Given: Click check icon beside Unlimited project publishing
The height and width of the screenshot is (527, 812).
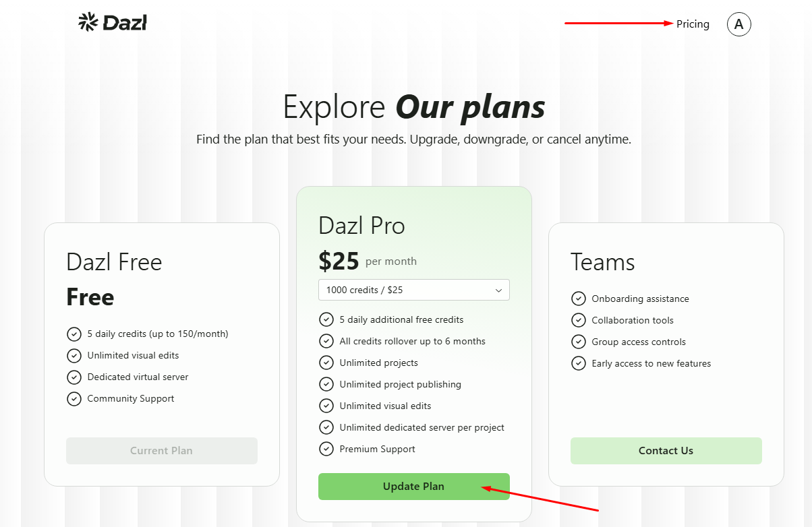Looking at the screenshot, I should [326, 384].
